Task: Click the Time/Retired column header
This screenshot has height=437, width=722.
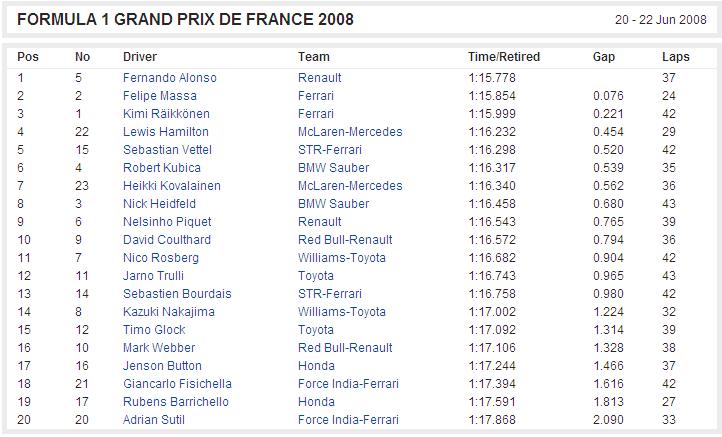Action: point(504,57)
